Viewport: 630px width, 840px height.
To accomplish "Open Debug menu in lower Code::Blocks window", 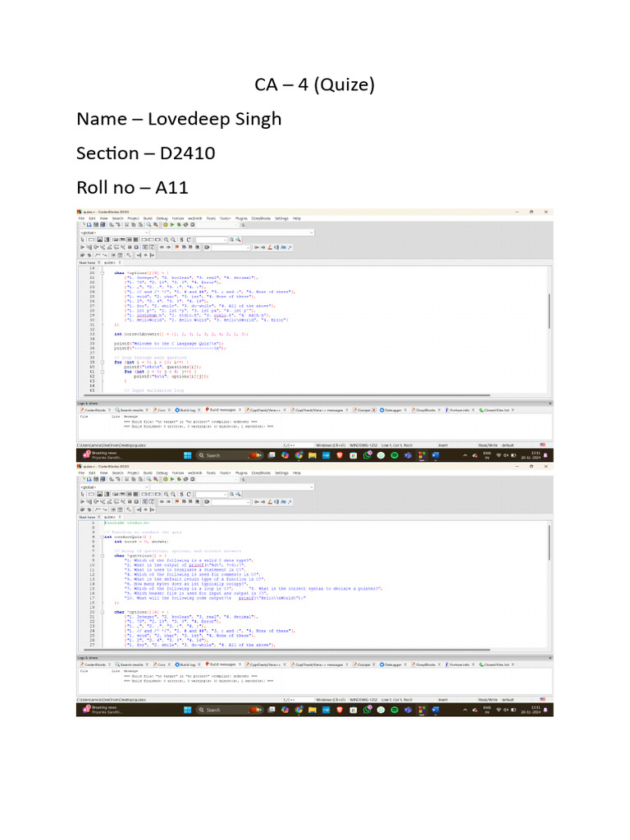I will (162, 473).
